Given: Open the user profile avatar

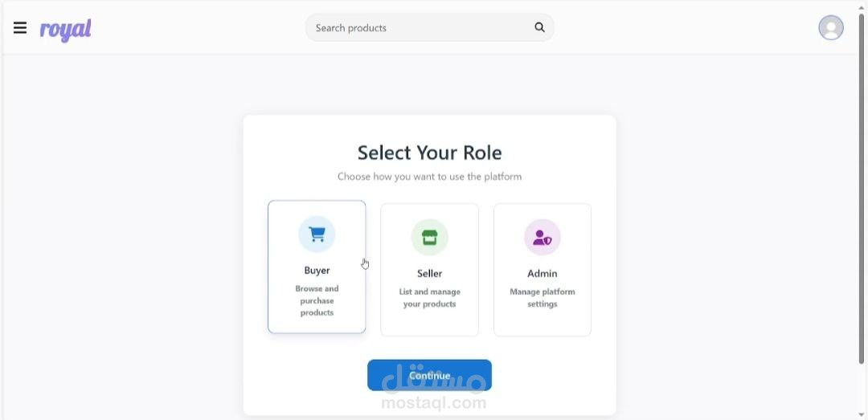Looking at the screenshot, I should [x=830, y=27].
